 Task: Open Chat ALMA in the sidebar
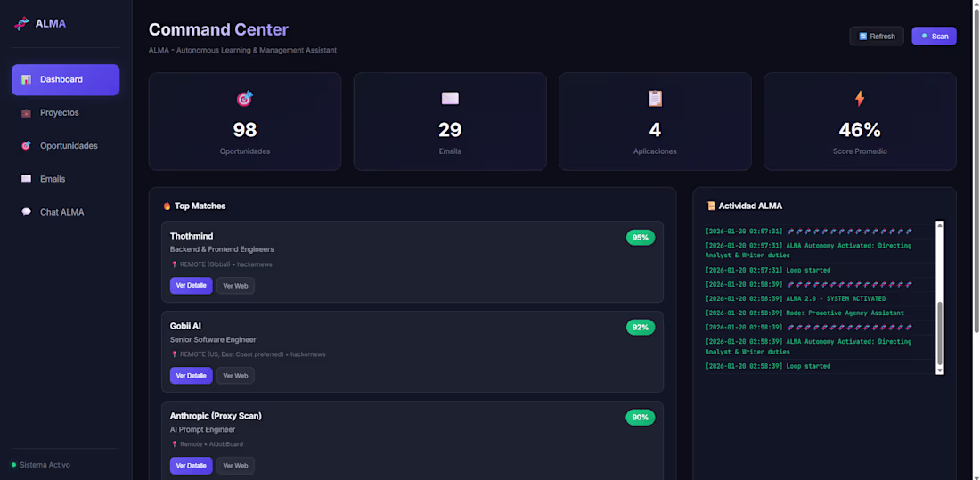(66, 212)
